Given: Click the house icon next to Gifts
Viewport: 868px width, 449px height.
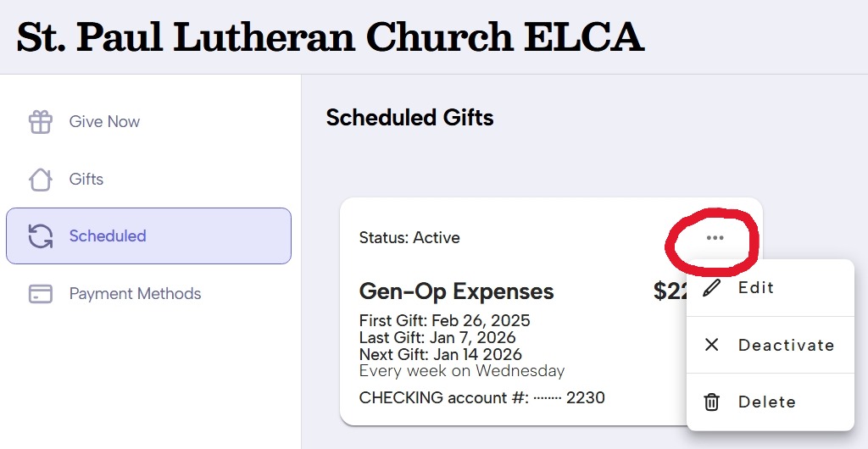Looking at the screenshot, I should coord(41,180).
